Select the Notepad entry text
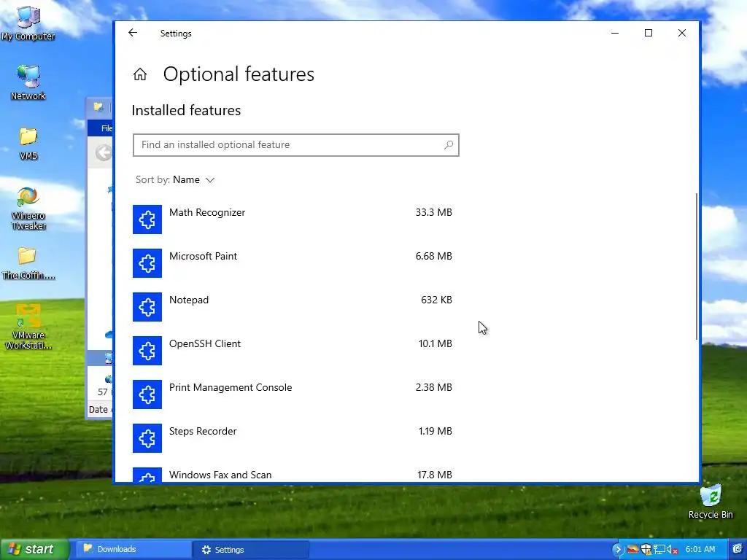This screenshot has width=747, height=560. 189,300
